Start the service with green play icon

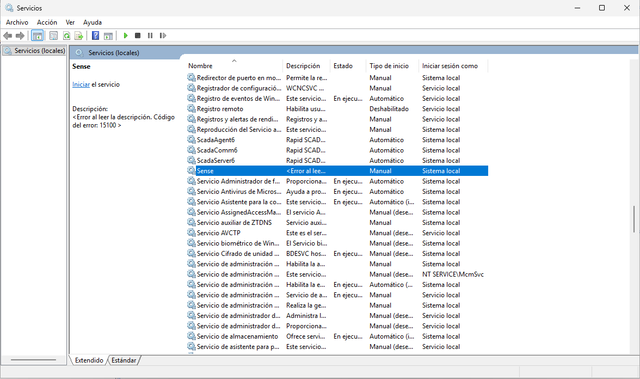tap(126, 36)
